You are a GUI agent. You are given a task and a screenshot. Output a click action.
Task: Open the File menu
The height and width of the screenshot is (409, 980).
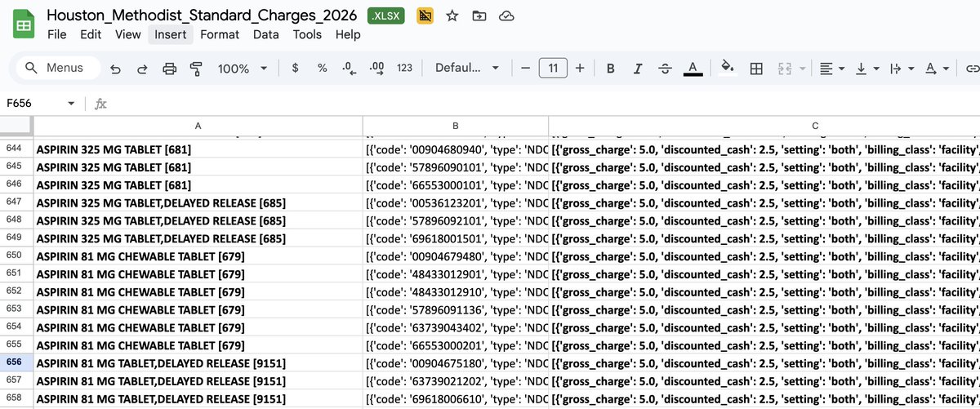tap(57, 34)
